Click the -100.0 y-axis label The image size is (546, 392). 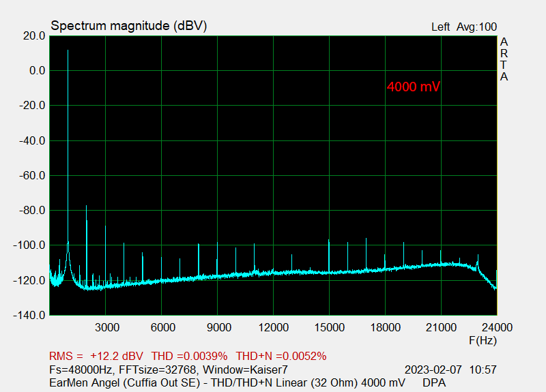coord(29,245)
